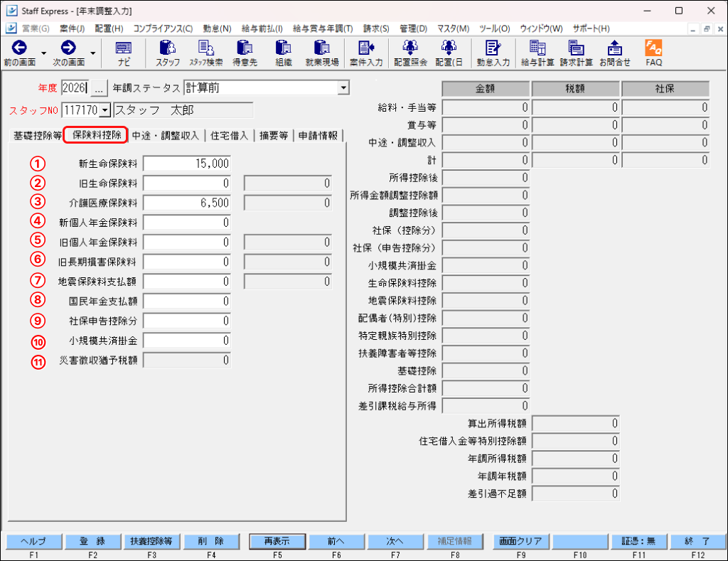This screenshot has height=561, width=728.
Task: Click the 終了 F12 button
Action: [697, 541]
